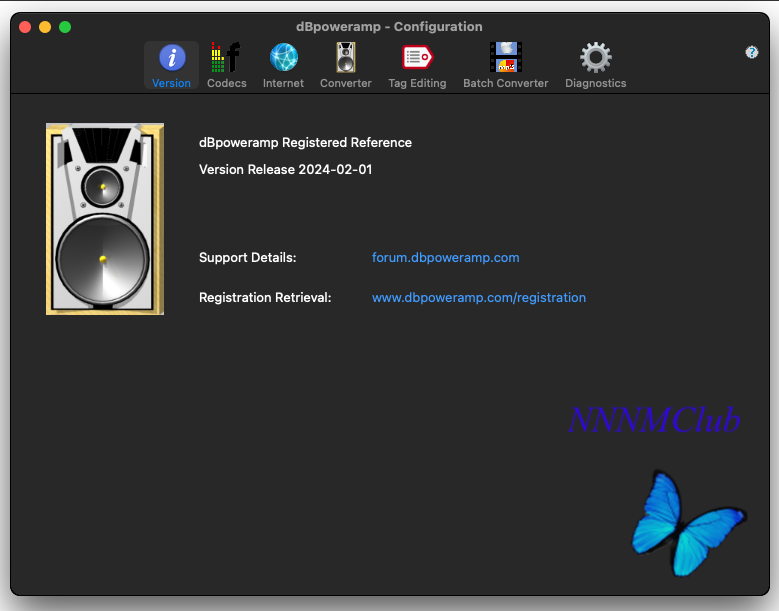Select the Version info icon
The height and width of the screenshot is (611, 779).
tap(172, 58)
